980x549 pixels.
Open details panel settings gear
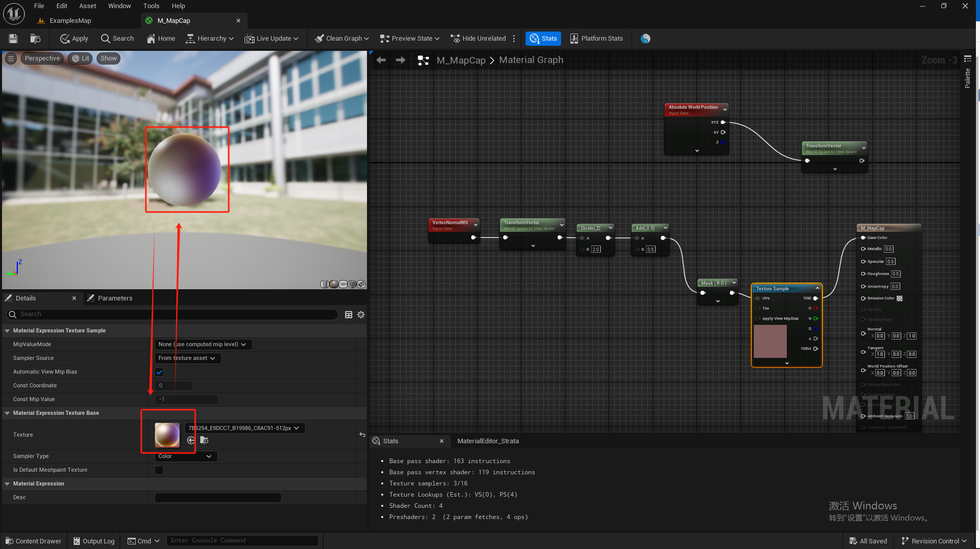[x=361, y=315]
